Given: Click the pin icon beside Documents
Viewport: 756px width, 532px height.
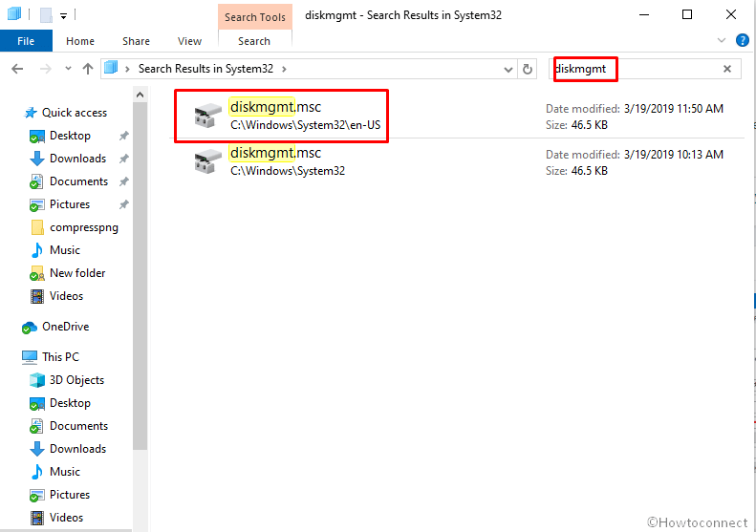Looking at the screenshot, I should click(x=124, y=181).
